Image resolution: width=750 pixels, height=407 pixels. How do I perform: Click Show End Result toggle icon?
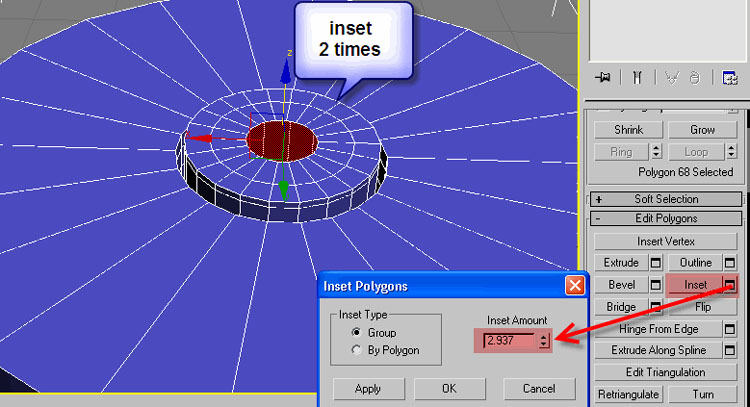pos(636,78)
